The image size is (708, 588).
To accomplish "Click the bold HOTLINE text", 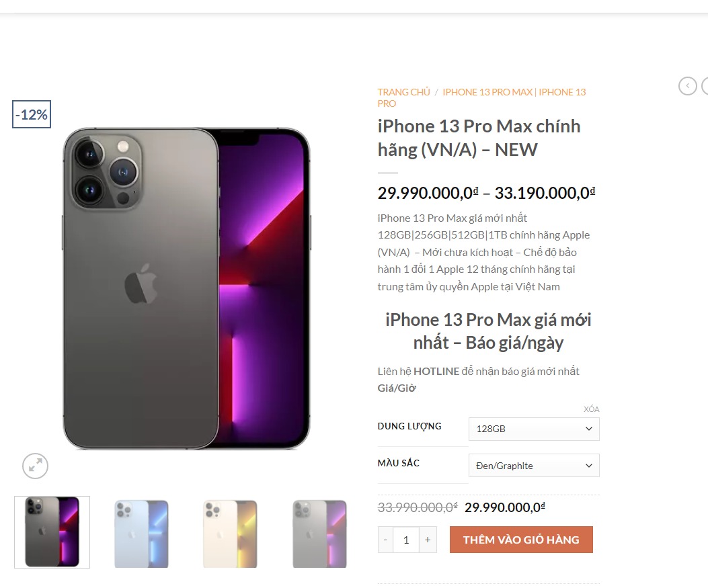I will pyautogui.click(x=436, y=371).
